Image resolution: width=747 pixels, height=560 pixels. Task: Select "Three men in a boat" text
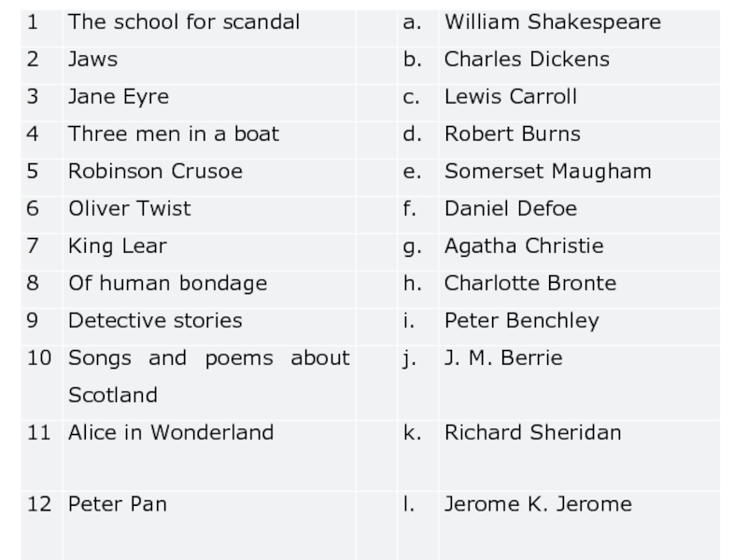174,133
